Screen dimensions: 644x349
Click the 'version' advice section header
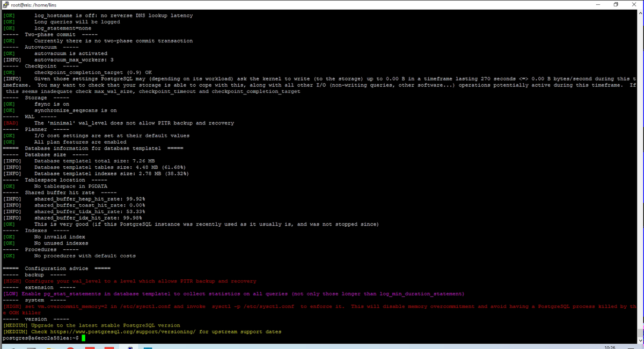pyautogui.click(x=35, y=319)
